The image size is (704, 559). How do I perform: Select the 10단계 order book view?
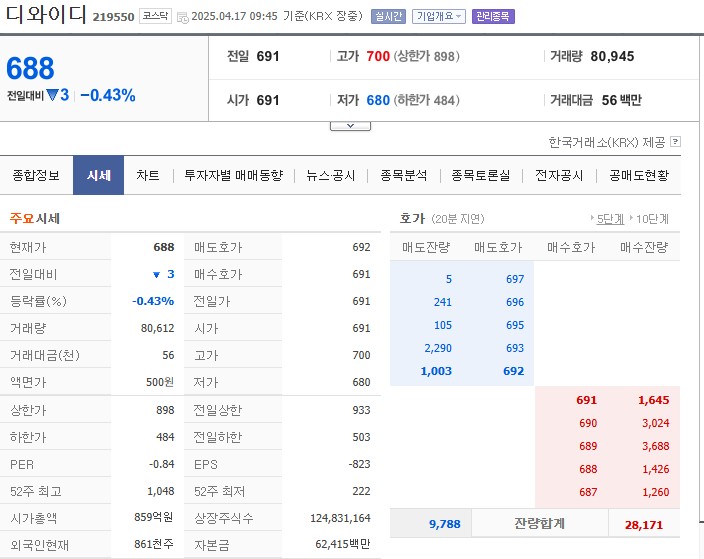pos(652,219)
